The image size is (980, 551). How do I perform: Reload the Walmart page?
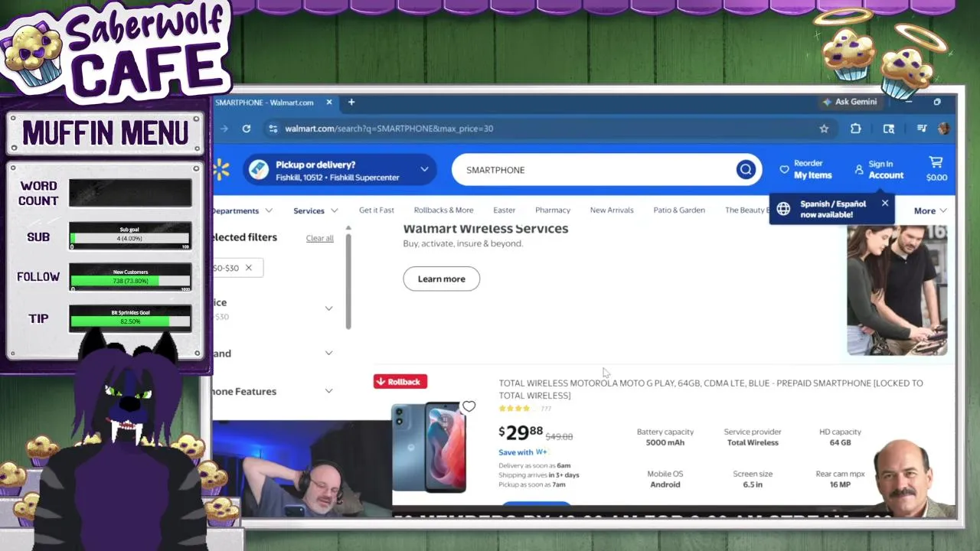click(x=247, y=129)
